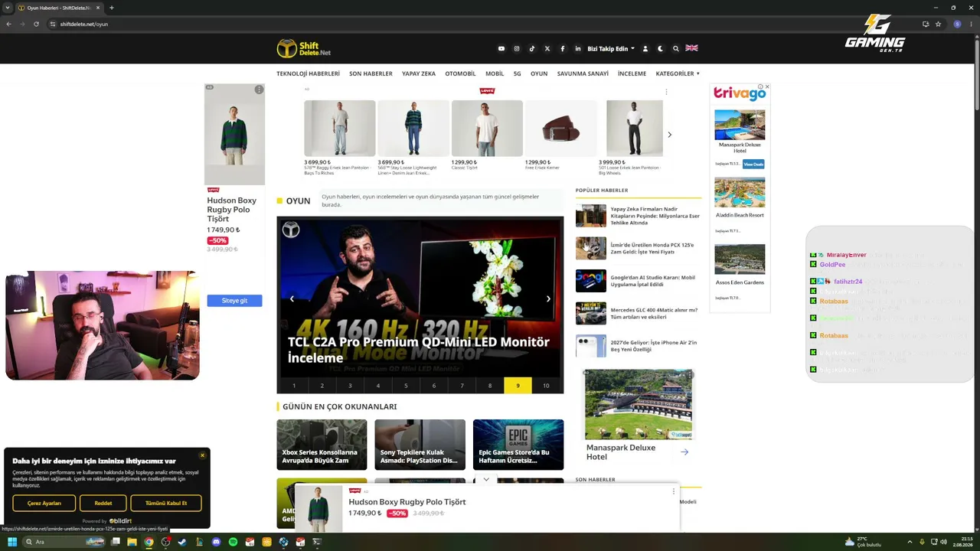Open Xbox Series Konsollarına Avrupa'da Büyük Zam card
The height and width of the screenshot is (551, 980).
click(x=322, y=445)
